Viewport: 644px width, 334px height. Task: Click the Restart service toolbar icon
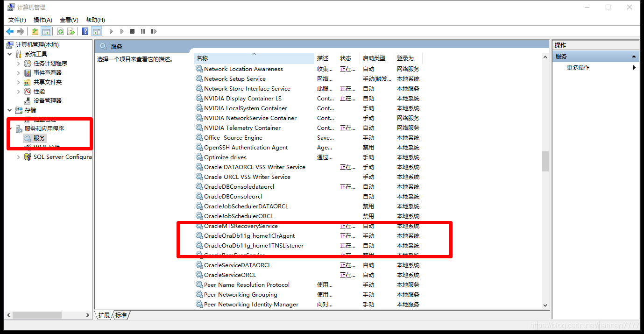coord(154,31)
